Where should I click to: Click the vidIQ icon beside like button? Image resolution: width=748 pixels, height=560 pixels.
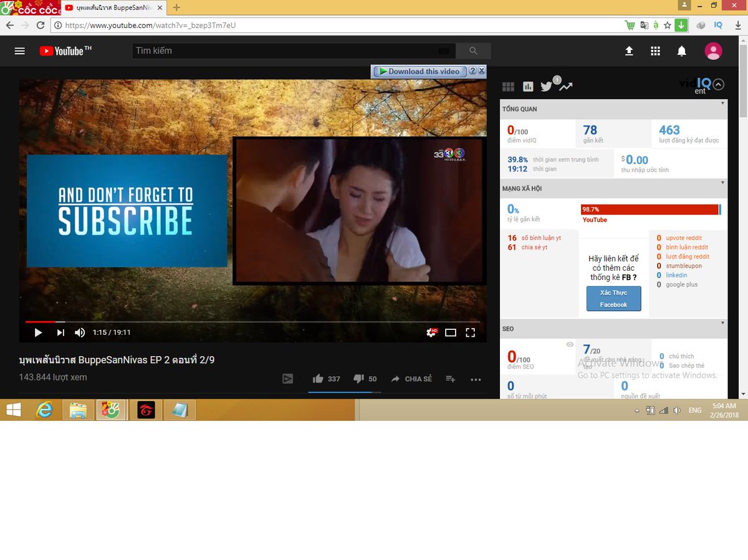click(287, 379)
